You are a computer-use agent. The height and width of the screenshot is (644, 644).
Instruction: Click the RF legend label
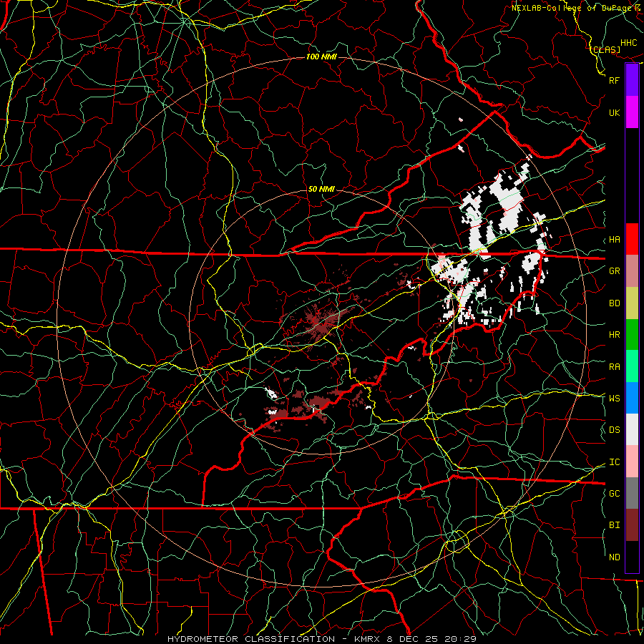point(614,80)
